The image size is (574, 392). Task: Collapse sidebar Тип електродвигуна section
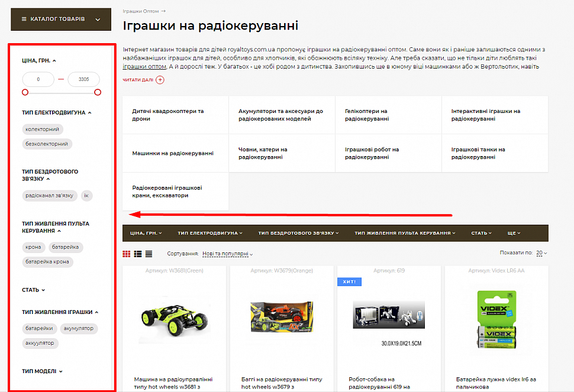[56, 112]
